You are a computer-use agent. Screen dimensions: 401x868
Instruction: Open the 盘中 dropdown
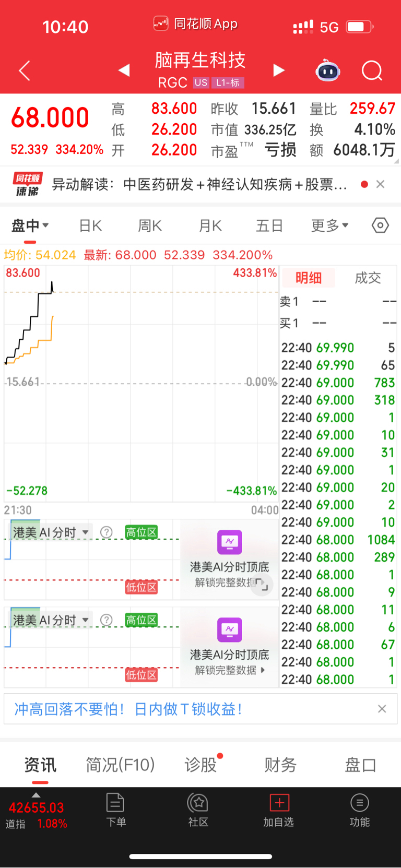coord(30,225)
